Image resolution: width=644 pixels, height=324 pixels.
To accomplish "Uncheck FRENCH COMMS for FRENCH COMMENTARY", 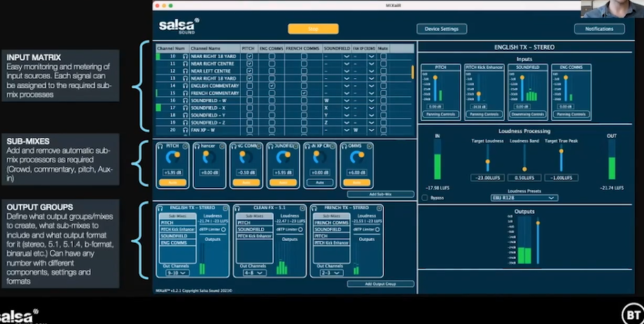I will coord(304,93).
